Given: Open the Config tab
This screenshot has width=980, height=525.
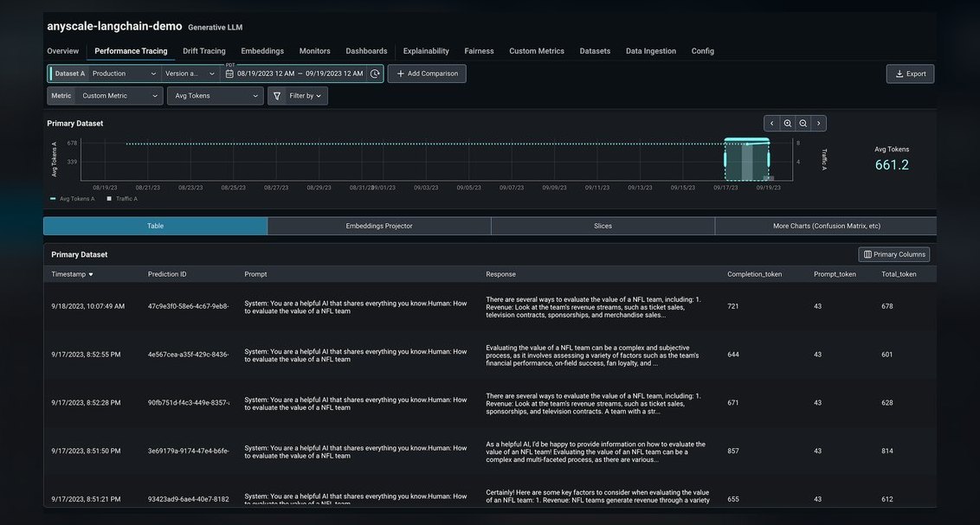Looking at the screenshot, I should click(702, 51).
